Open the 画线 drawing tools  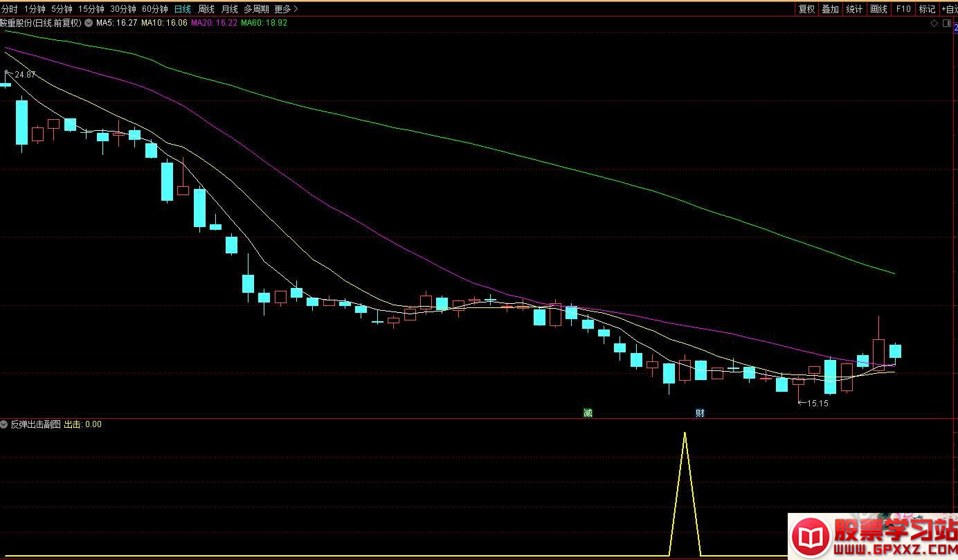(x=878, y=9)
